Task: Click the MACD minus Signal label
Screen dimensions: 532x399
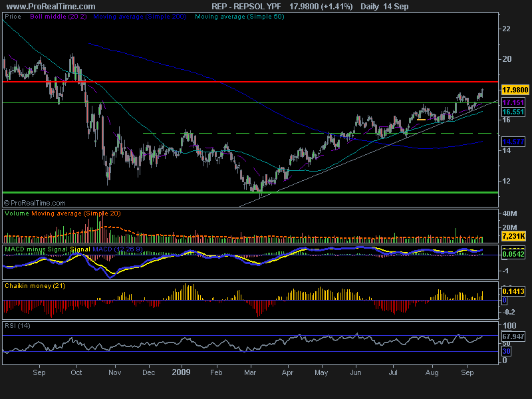Action: click(x=37, y=249)
